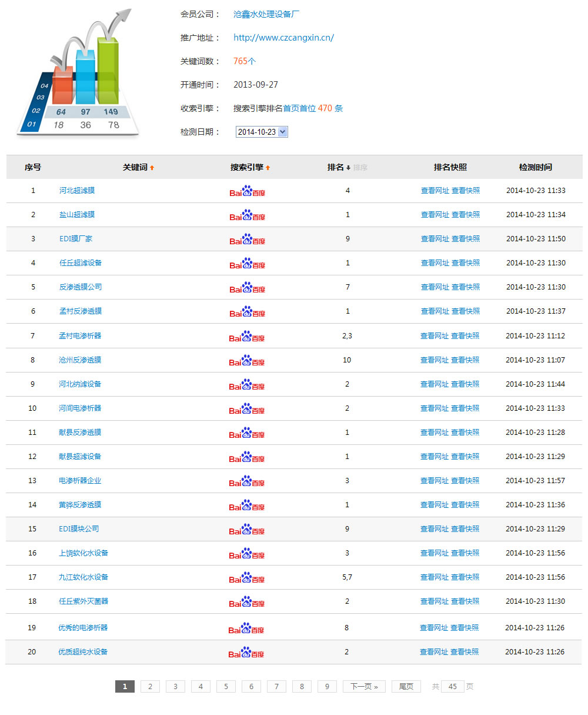Click the 下一页 next page button
The image size is (588, 715).
click(x=364, y=687)
